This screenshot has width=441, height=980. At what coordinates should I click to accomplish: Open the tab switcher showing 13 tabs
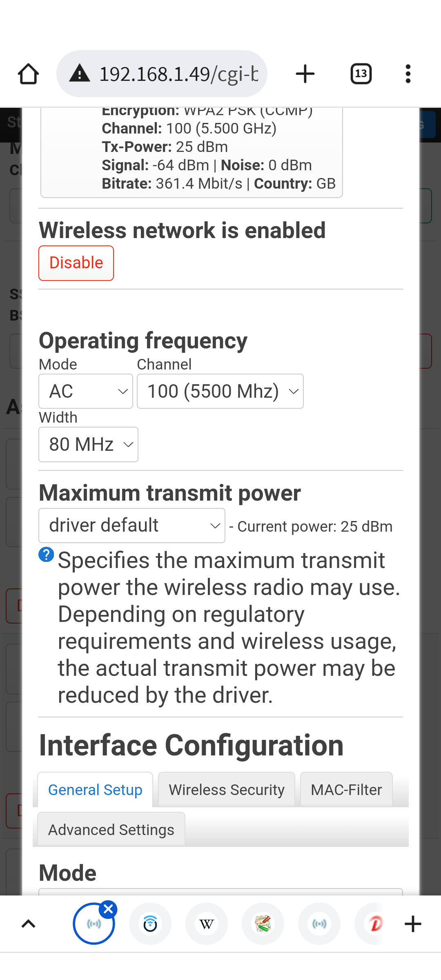361,73
